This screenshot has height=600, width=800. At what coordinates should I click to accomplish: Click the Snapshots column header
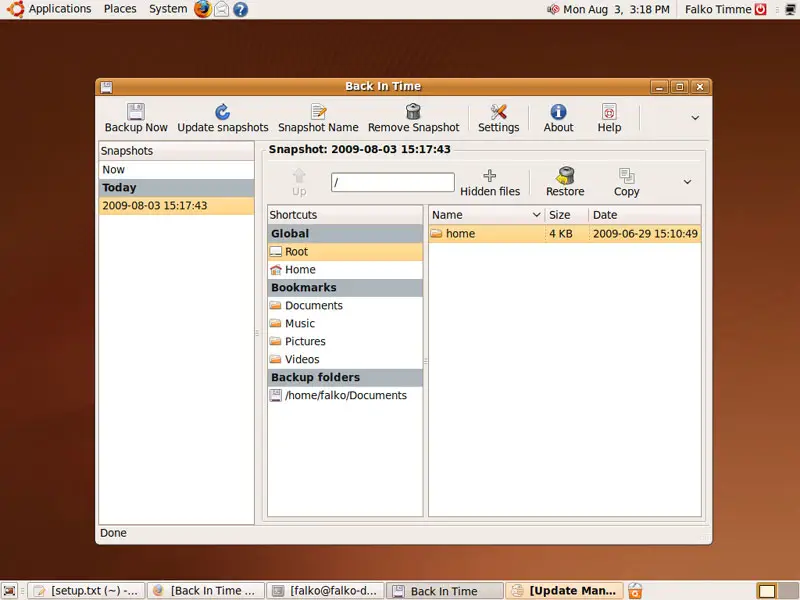[x=176, y=151]
